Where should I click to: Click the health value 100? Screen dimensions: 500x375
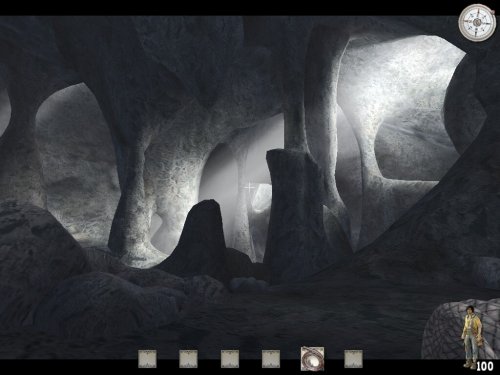(x=485, y=366)
